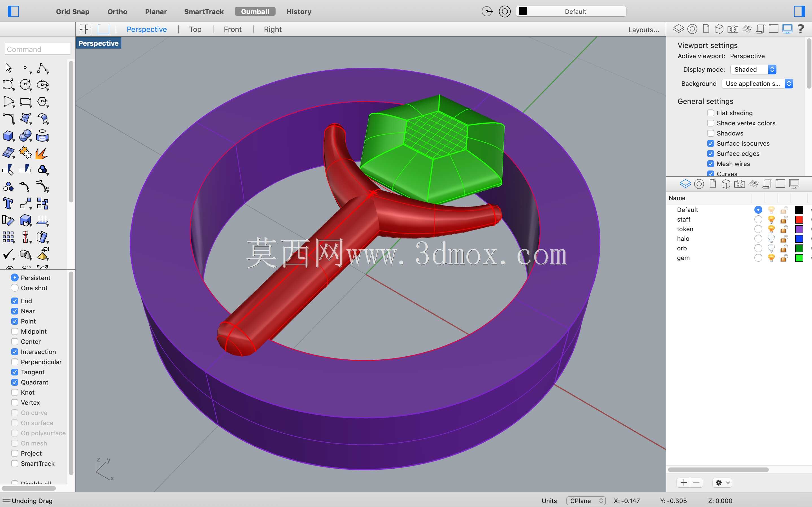Select the Trim tool icon
812x507 pixels.
click(x=8, y=170)
